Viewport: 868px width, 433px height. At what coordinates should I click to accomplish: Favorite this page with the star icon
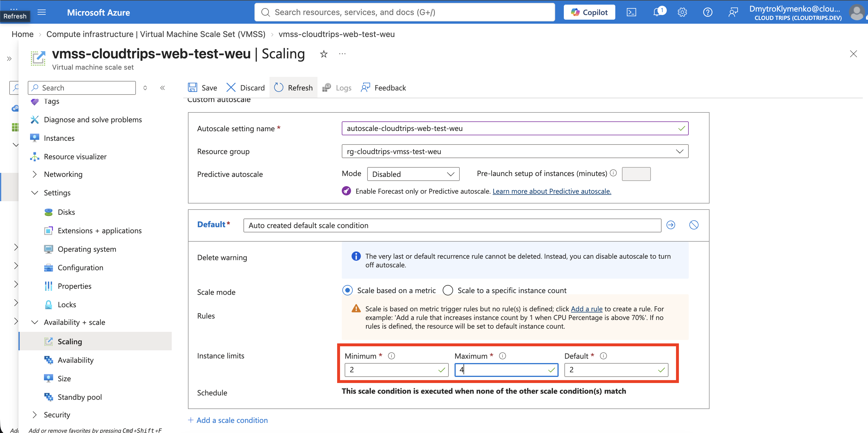coord(324,54)
